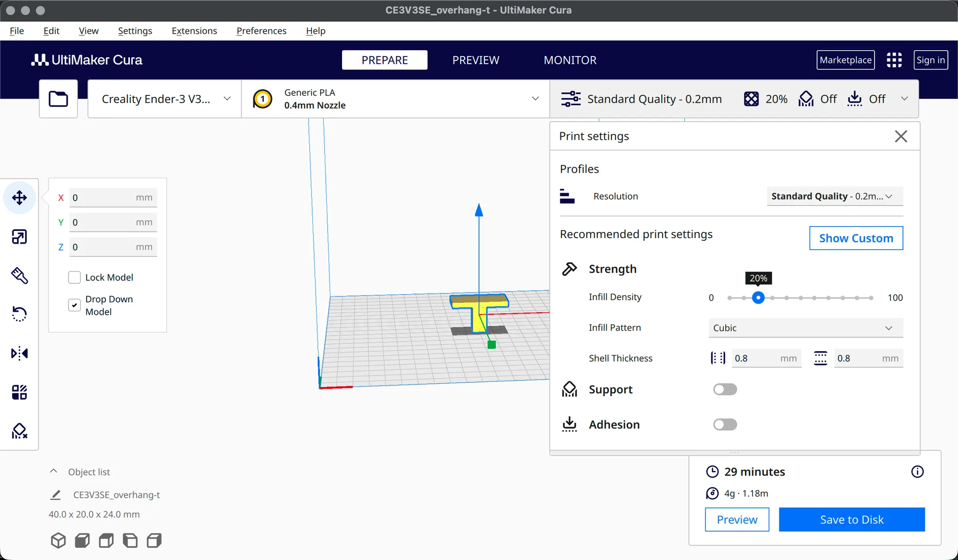
Task: Select the Mirror tool
Action: coord(19,354)
